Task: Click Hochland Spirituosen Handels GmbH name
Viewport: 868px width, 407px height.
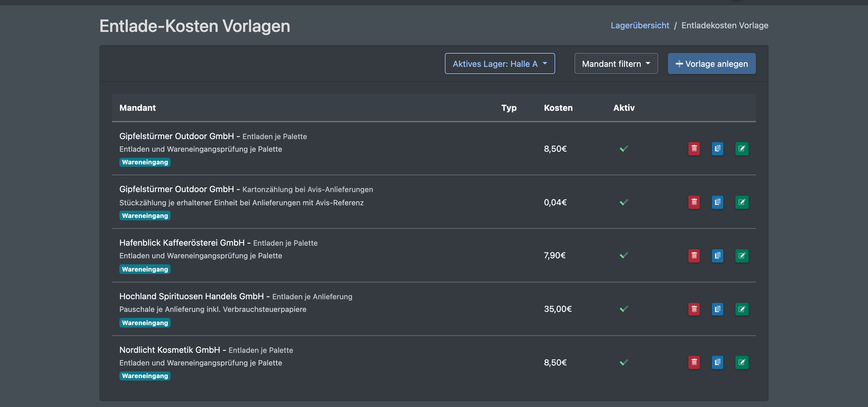Action: pos(191,296)
